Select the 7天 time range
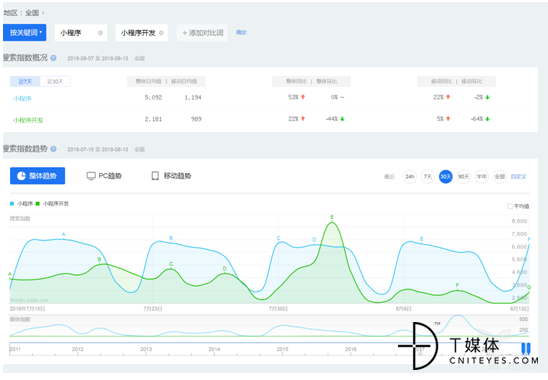Image resolution: width=548 pixels, height=380 pixels. coord(428,177)
